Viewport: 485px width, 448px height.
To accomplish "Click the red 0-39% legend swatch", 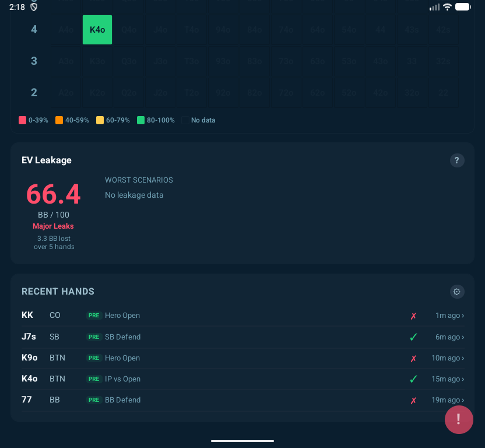I will [23, 120].
